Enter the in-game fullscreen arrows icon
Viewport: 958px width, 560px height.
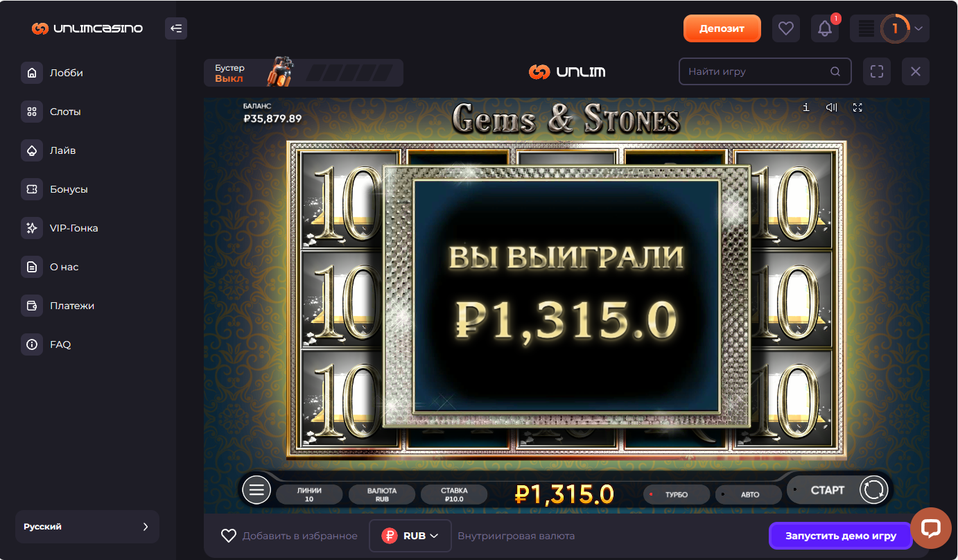tap(857, 107)
